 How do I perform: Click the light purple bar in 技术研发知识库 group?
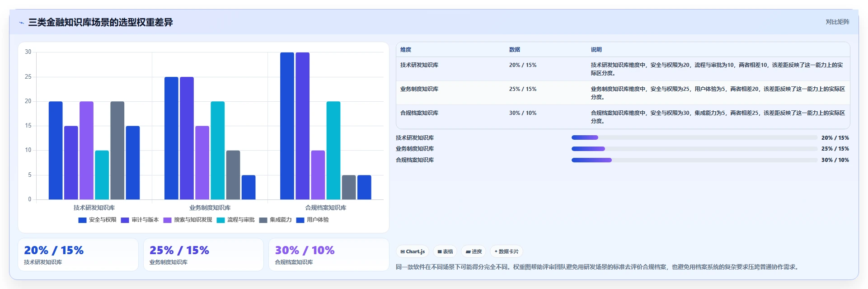(86, 151)
